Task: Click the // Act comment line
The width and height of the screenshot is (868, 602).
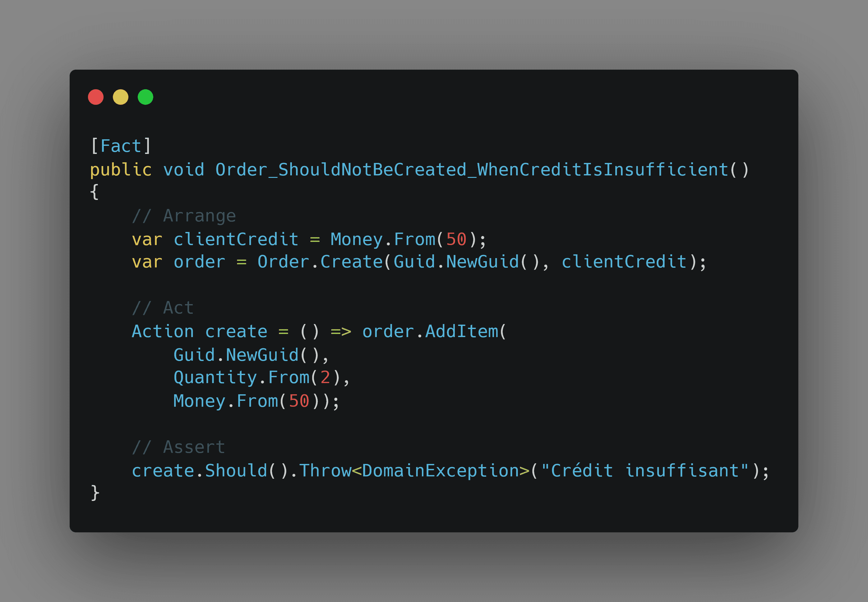Action: click(163, 308)
